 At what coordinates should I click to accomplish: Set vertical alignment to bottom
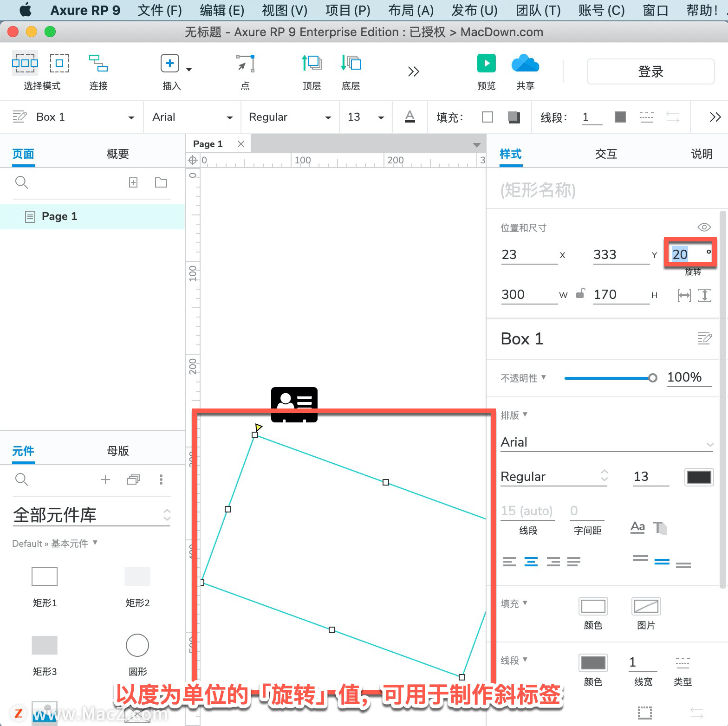[x=683, y=565]
